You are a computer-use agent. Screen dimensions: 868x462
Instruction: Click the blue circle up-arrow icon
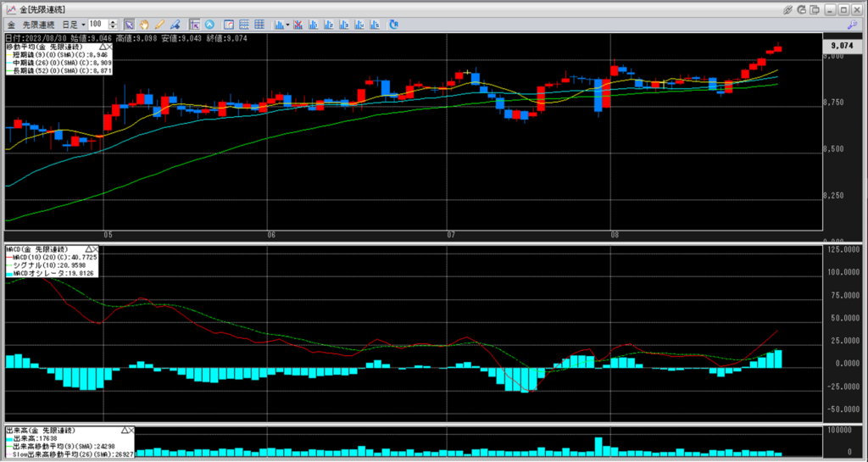coord(210,24)
